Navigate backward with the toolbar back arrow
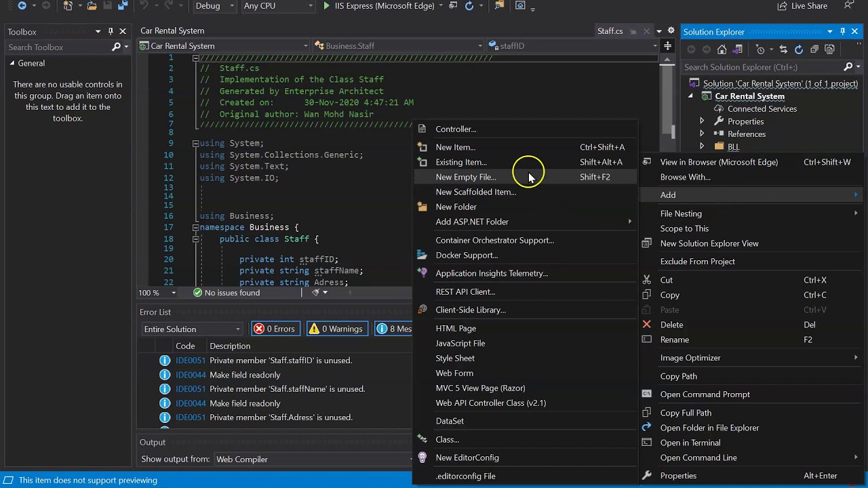Viewport: 868px width, 488px height. coord(22,5)
